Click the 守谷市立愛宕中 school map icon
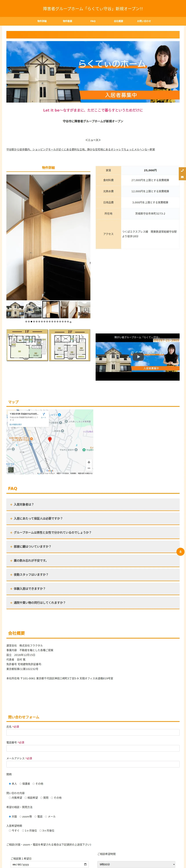This screenshot has width=186, height=868. pos(76,450)
